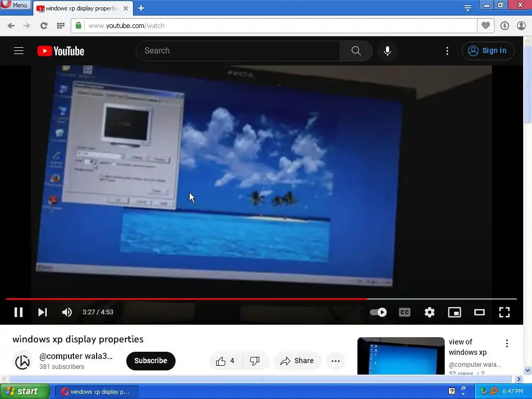This screenshot has width=532, height=399.
Task: Skip to next video
Action: (43, 312)
